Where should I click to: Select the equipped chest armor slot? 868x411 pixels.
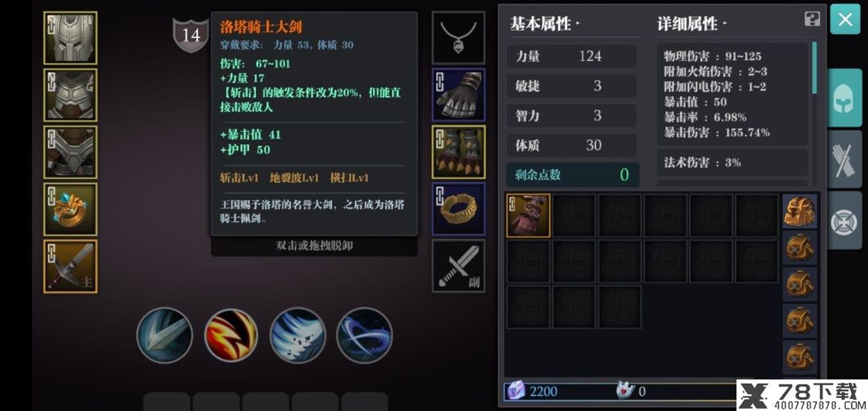[70, 95]
